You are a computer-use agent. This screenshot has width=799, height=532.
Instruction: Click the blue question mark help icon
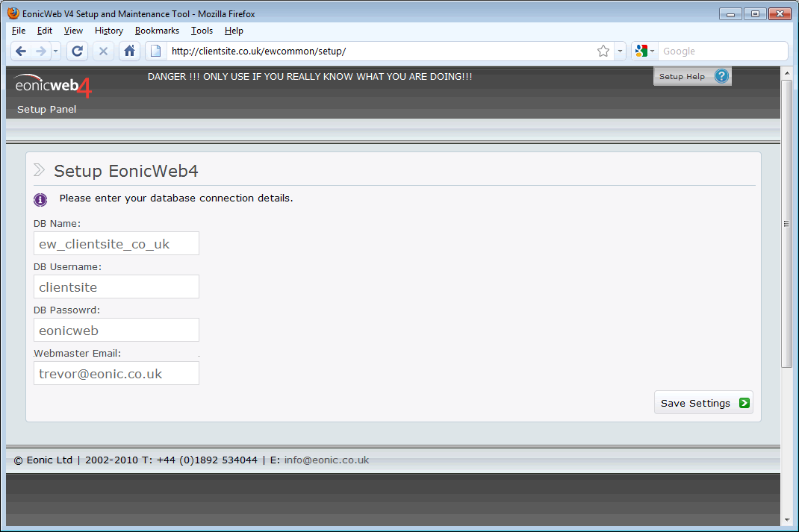(x=721, y=76)
